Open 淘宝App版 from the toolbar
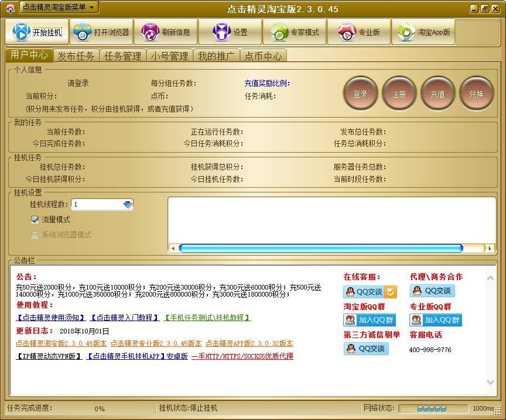Viewport: 506px width, 420px height. click(423, 32)
